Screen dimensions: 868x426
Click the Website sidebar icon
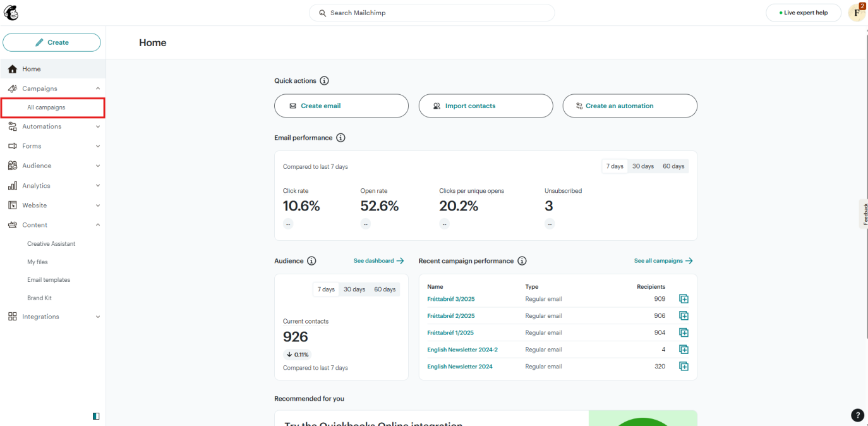[x=13, y=205]
